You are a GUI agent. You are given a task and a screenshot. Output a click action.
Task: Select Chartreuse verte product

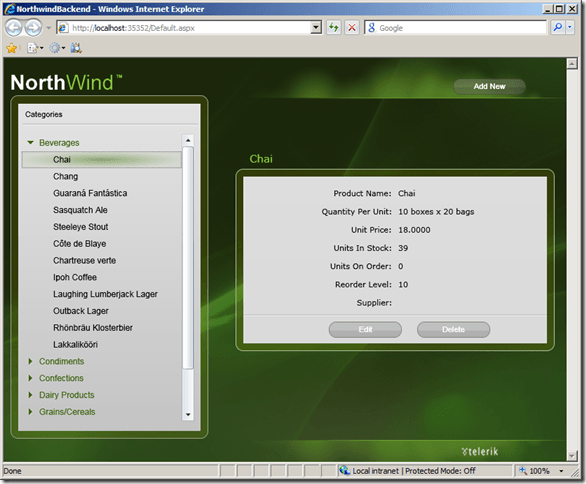tap(84, 261)
